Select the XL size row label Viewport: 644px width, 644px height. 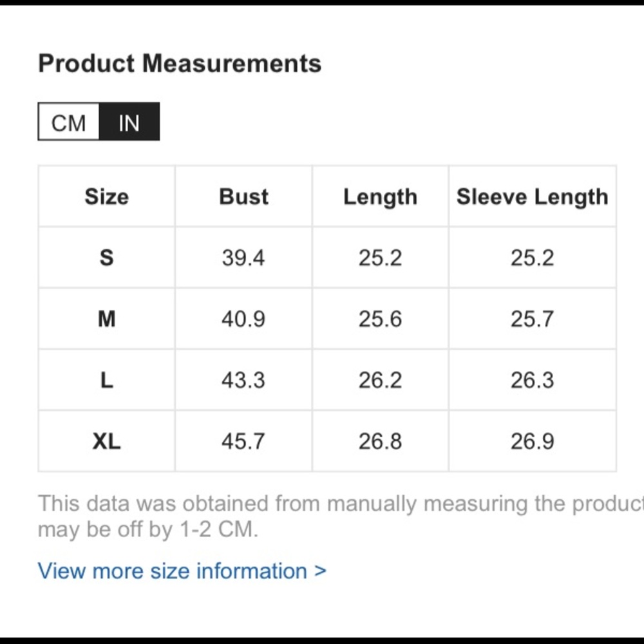point(107,442)
